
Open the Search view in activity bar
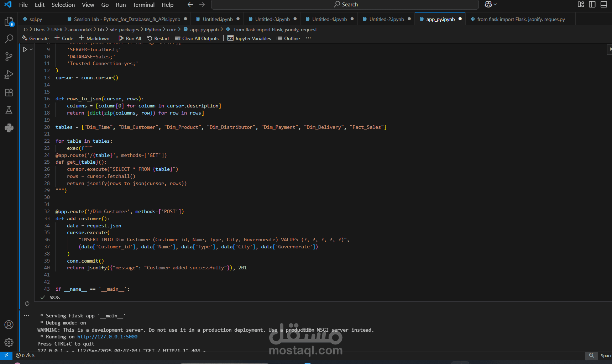pos(9,39)
